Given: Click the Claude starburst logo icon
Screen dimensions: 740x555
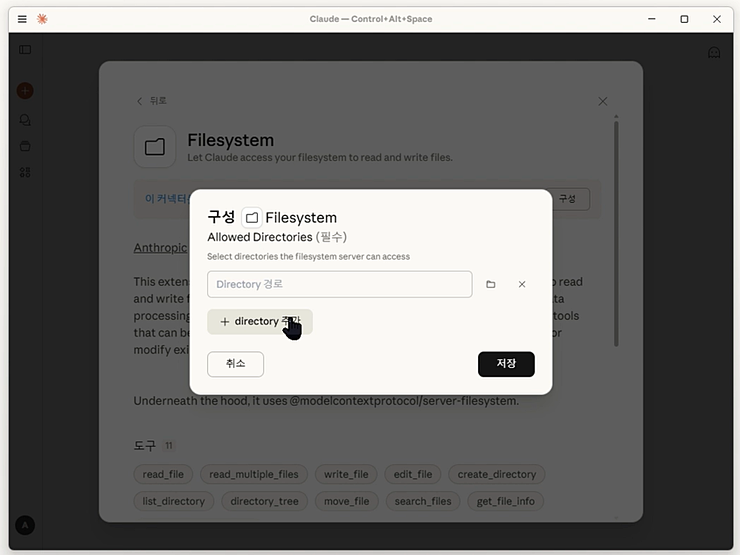Looking at the screenshot, I should 42,19.
